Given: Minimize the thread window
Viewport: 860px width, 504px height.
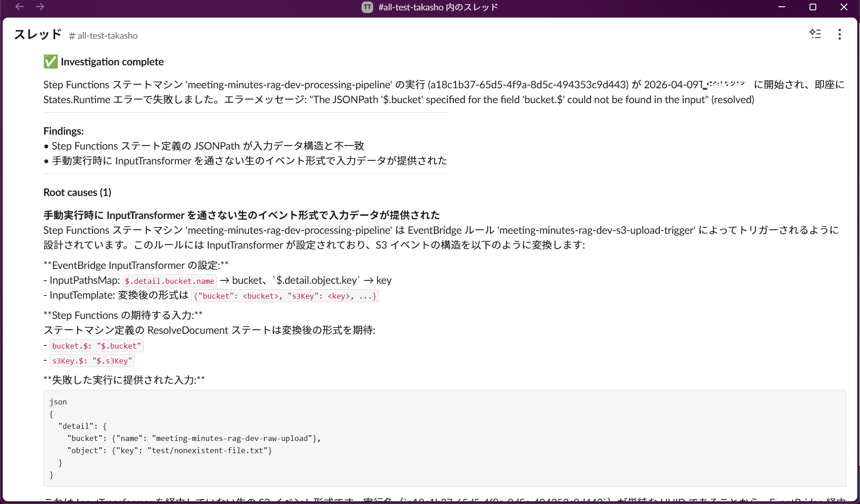Looking at the screenshot, I should (782, 7).
